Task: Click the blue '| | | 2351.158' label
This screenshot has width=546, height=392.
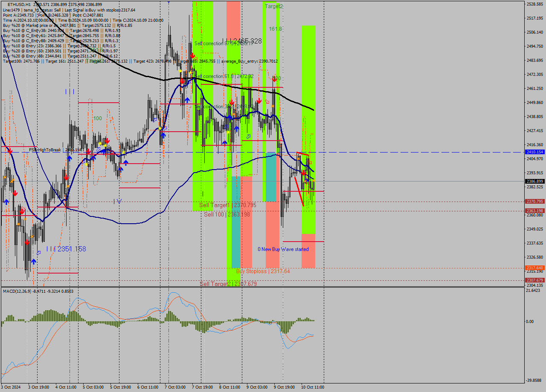Action: click(66, 249)
